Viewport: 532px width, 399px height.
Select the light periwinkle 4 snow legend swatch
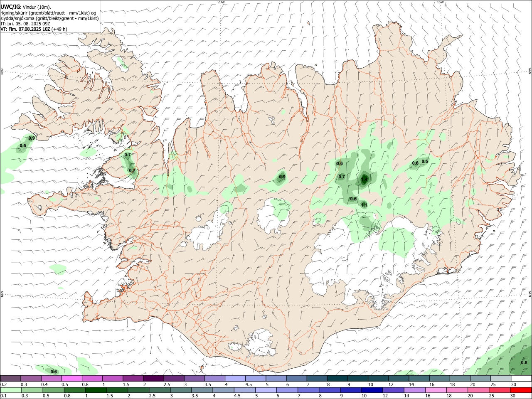(235, 379)
